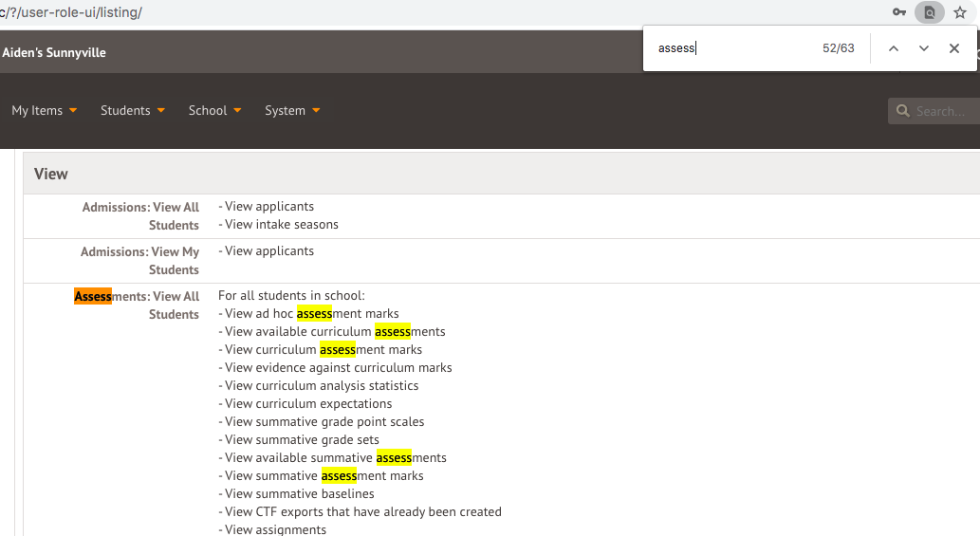Click the password key icon in address bar
This screenshot has height=536, width=980.
(x=899, y=12)
